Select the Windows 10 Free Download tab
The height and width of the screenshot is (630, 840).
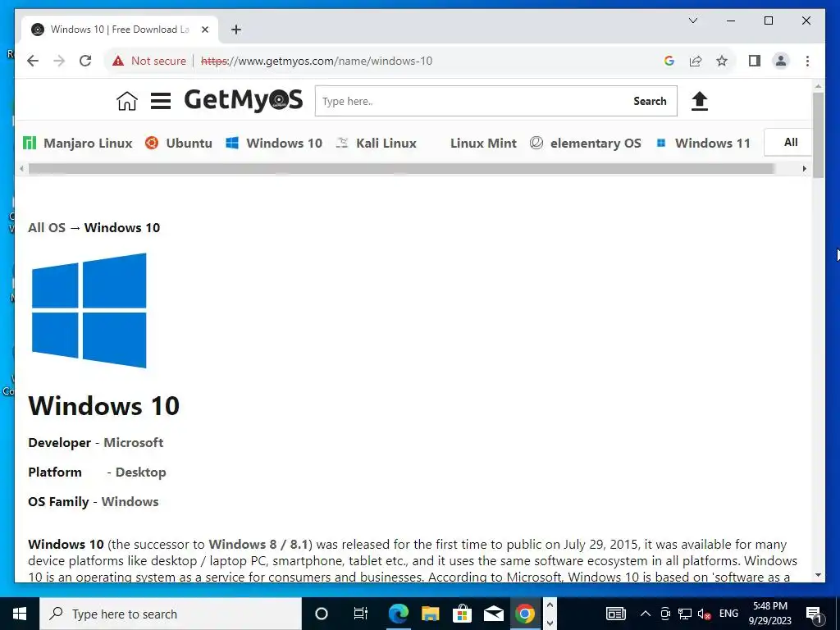pyautogui.click(x=119, y=30)
